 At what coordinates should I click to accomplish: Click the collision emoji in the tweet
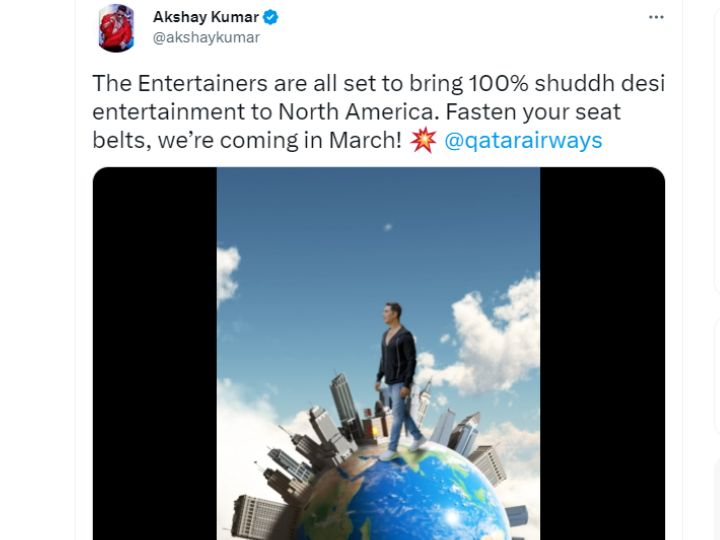coord(422,140)
